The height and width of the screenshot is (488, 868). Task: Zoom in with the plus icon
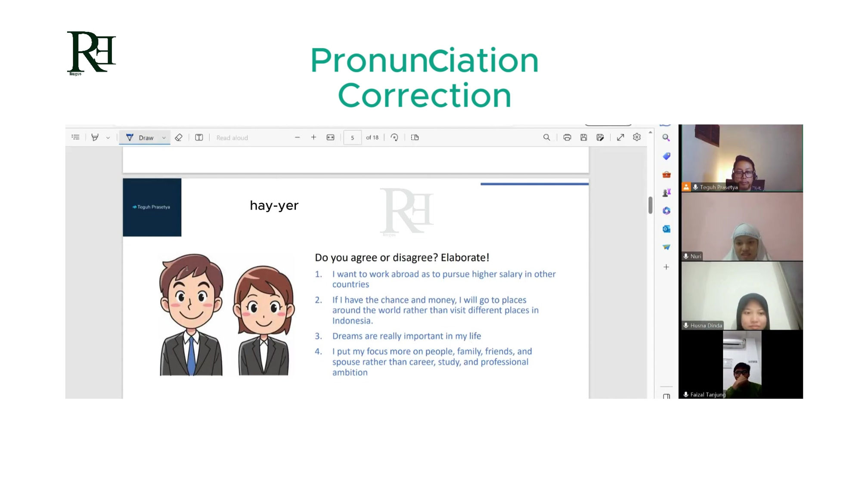tap(313, 138)
